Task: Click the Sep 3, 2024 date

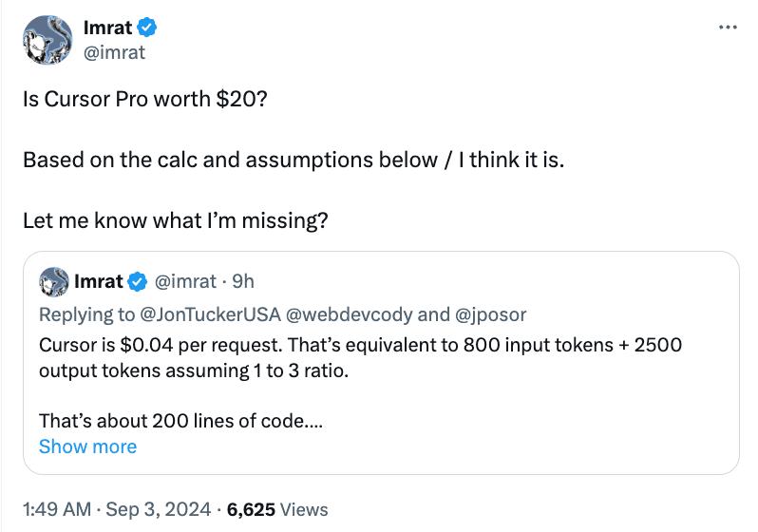Action: pyautogui.click(x=159, y=509)
